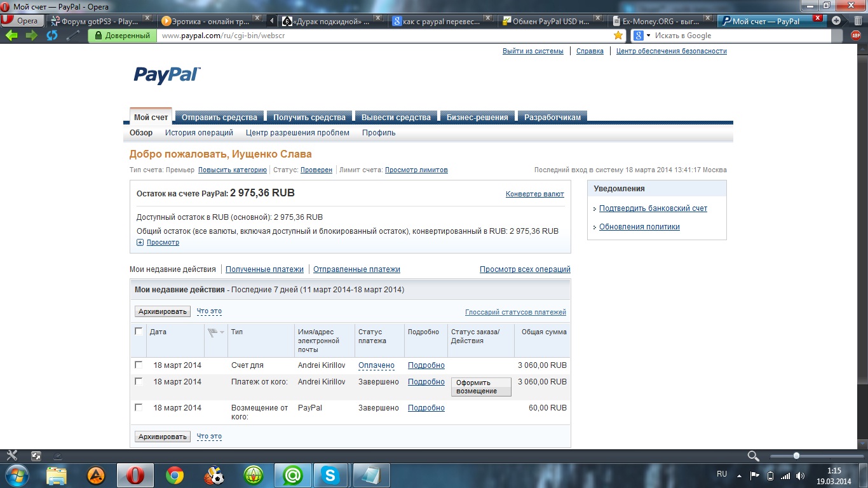
Task: Click 'Обновления политики' notification link
Action: [639, 227]
